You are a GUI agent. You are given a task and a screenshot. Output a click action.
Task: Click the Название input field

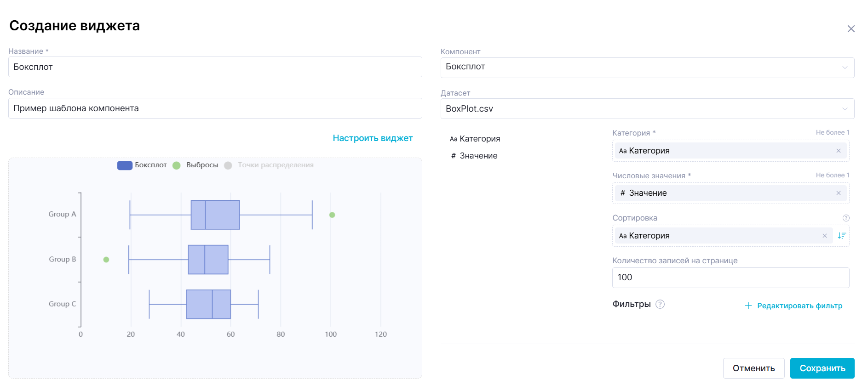point(215,67)
